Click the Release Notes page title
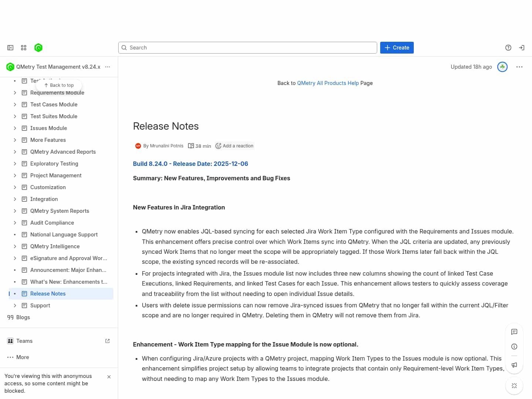The width and height of the screenshot is (532, 399). 166,126
